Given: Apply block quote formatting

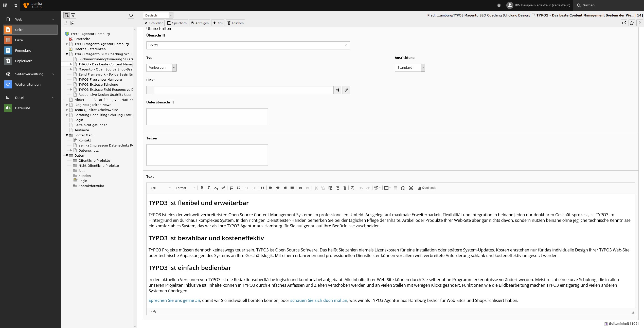Looking at the screenshot, I should pos(262,188).
